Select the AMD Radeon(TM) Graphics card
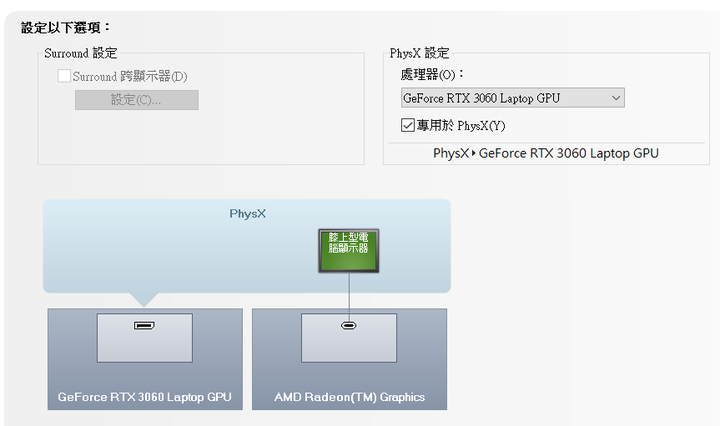The image size is (720, 426). coord(349,359)
